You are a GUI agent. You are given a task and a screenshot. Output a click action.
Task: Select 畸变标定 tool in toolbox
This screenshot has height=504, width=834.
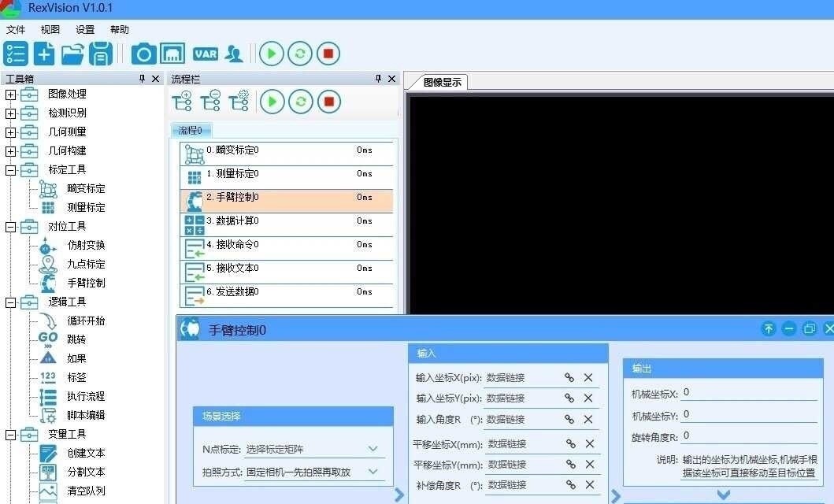(x=73, y=189)
